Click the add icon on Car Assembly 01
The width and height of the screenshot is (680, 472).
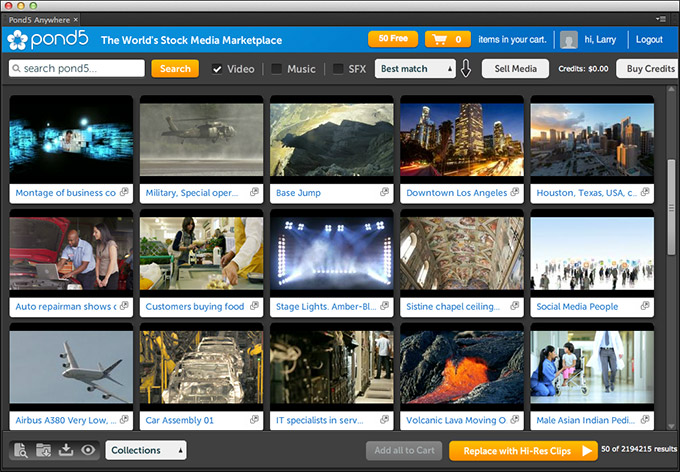(x=254, y=420)
